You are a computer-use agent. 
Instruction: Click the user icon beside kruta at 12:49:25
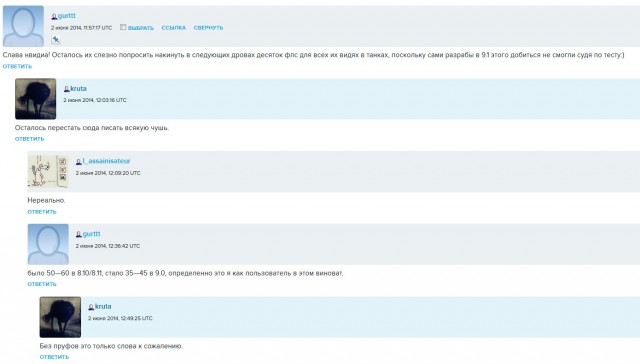click(x=91, y=307)
